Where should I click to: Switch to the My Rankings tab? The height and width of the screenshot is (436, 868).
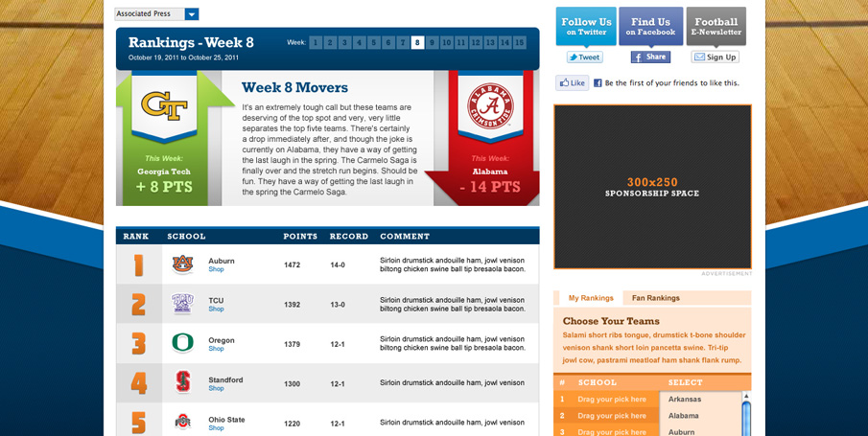click(x=591, y=298)
